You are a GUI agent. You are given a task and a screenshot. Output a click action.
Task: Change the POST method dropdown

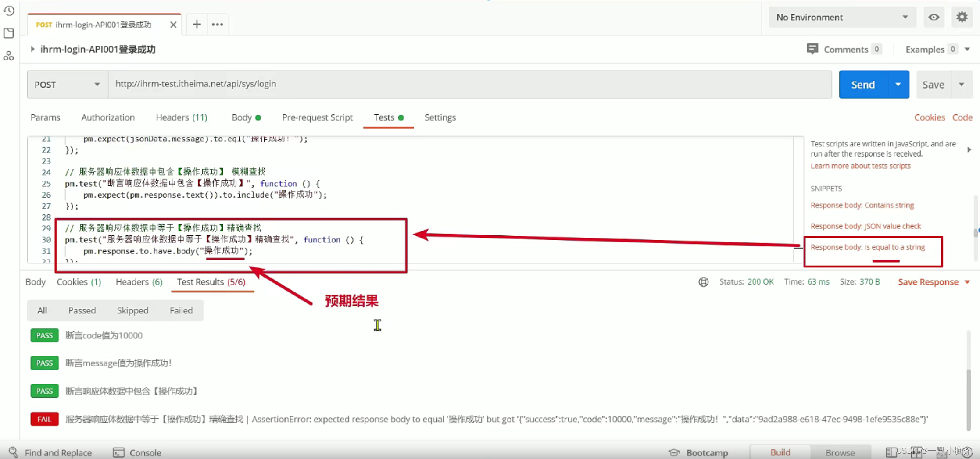tap(68, 84)
